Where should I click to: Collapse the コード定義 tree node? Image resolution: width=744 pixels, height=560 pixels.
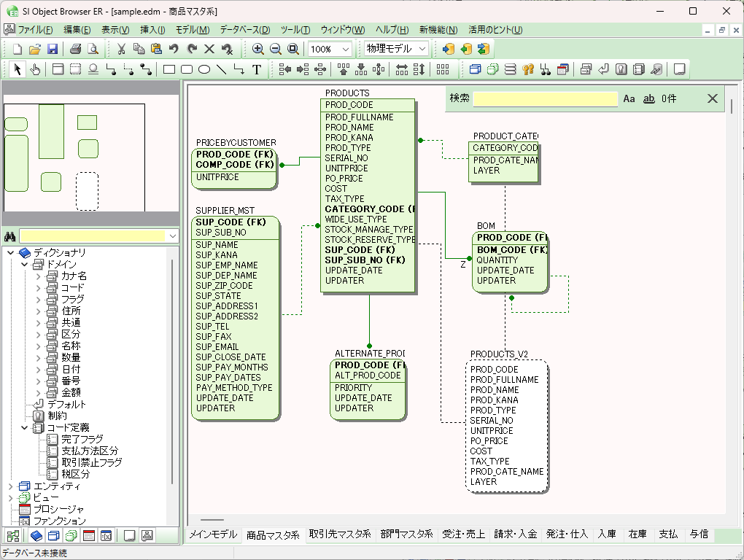point(25,428)
